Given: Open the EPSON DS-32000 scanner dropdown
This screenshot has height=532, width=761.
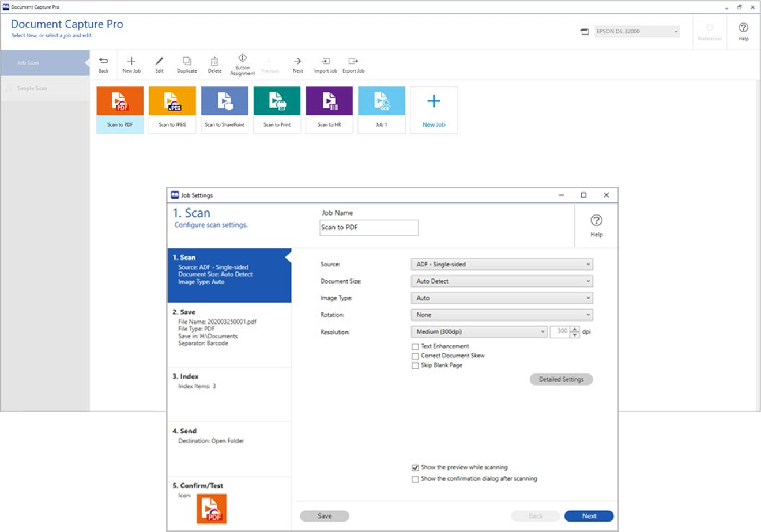Looking at the screenshot, I should point(637,32).
